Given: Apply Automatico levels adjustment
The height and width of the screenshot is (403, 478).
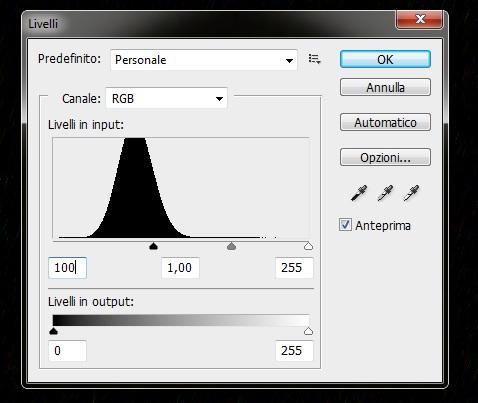Looking at the screenshot, I should 385,122.
